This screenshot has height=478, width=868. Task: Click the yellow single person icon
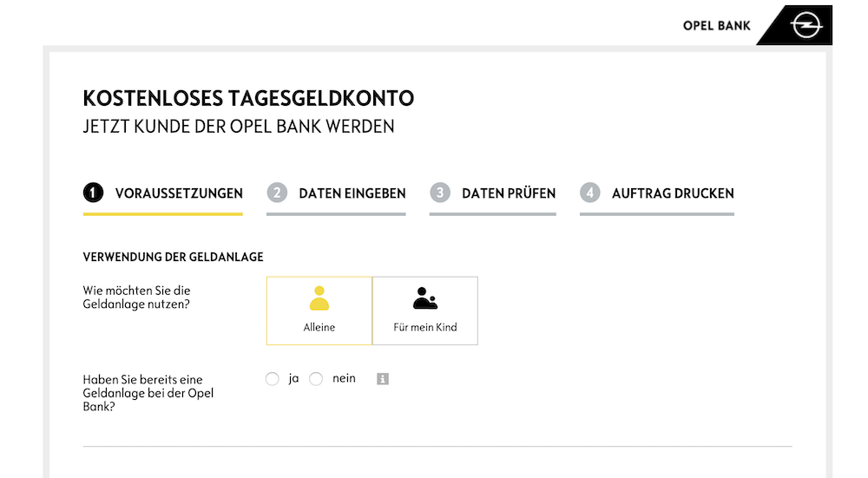pos(319,298)
